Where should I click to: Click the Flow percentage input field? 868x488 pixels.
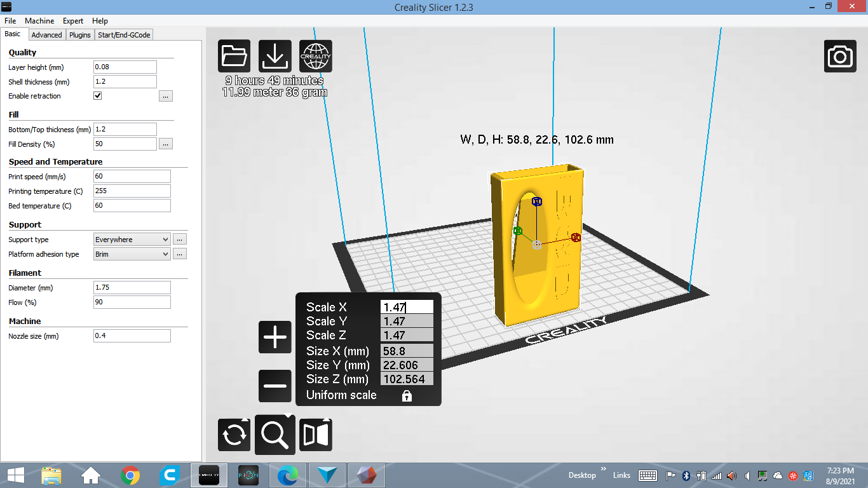132,302
